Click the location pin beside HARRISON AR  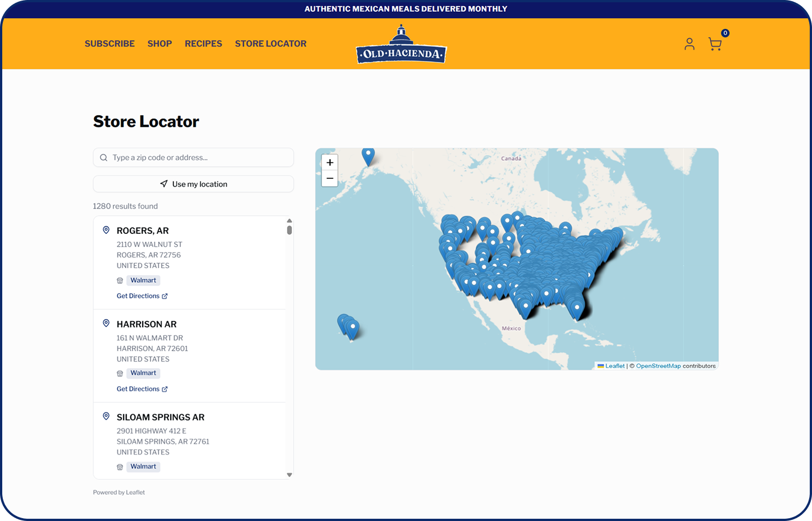(106, 323)
